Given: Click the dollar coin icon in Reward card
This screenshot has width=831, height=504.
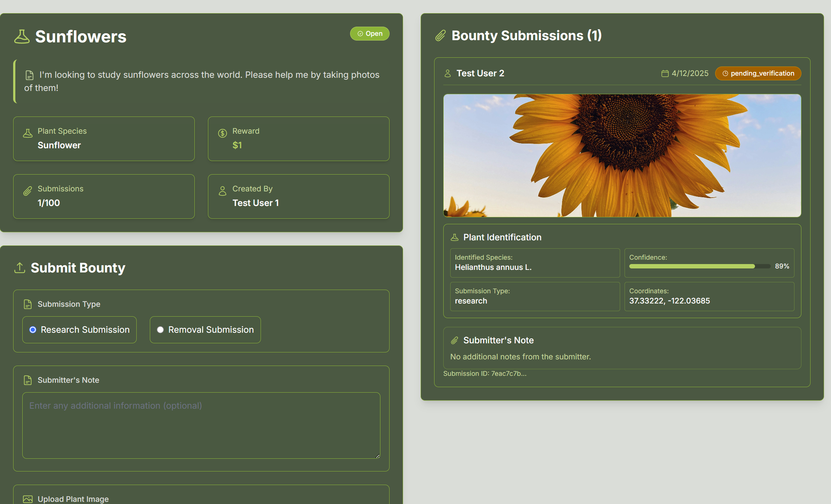Looking at the screenshot, I should point(222,133).
